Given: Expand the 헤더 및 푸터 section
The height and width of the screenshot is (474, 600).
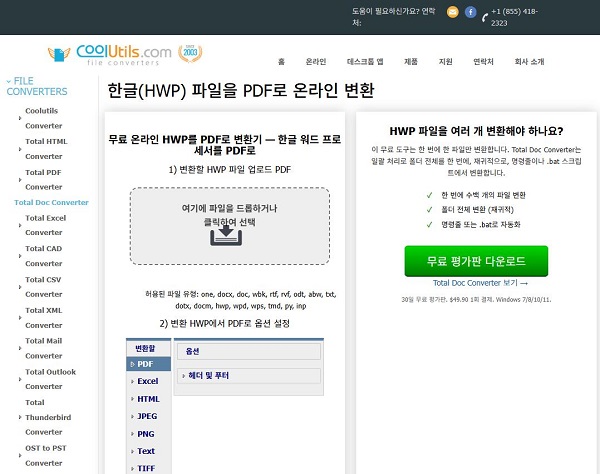Looking at the screenshot, I should 249,376.
